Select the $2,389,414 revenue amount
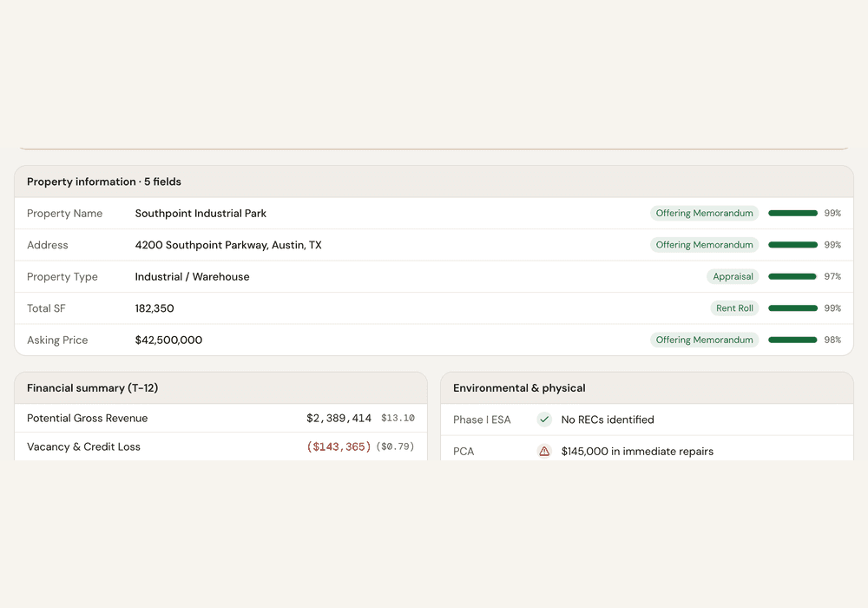 (x=339, y=418)
